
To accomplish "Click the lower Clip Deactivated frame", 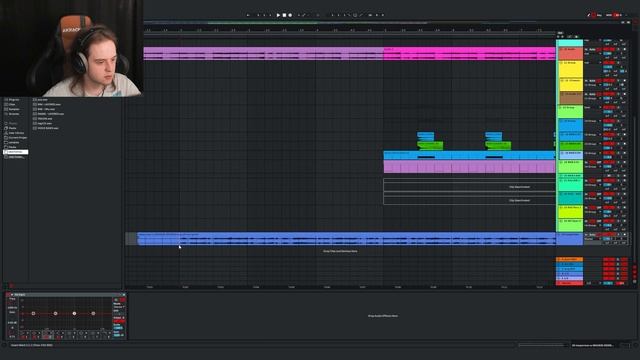I will click(x=469, y=200).
